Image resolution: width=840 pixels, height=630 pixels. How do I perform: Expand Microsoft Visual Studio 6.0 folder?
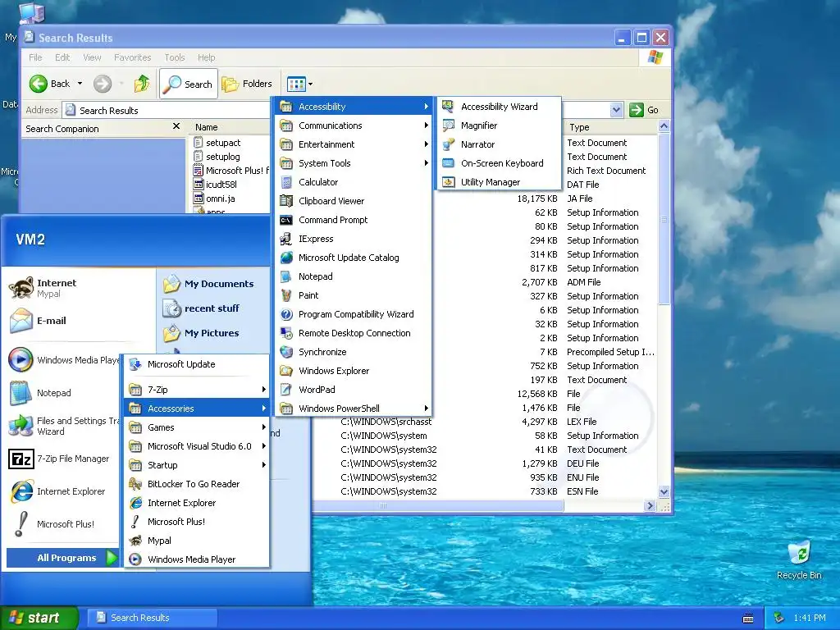(197, 446)
